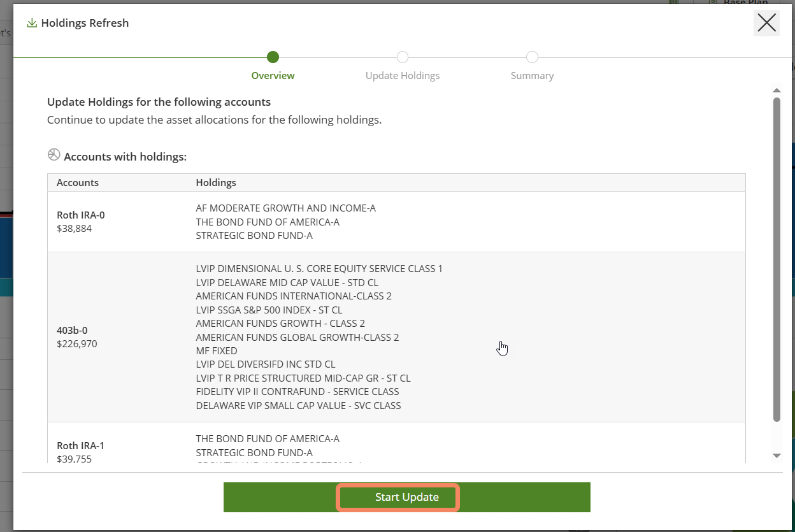Click the Holdings column header
The height and width of the screenshot is (532, 795).
(x=216, y=182)
